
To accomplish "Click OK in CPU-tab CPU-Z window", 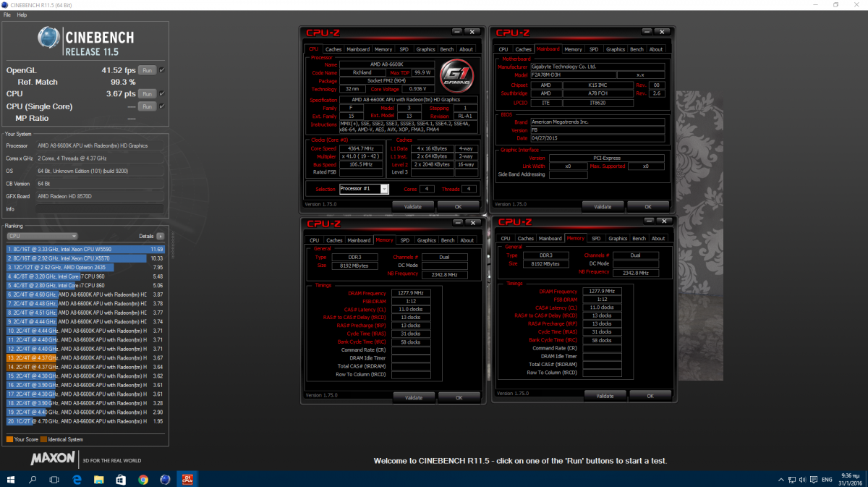I will [457, 206].
